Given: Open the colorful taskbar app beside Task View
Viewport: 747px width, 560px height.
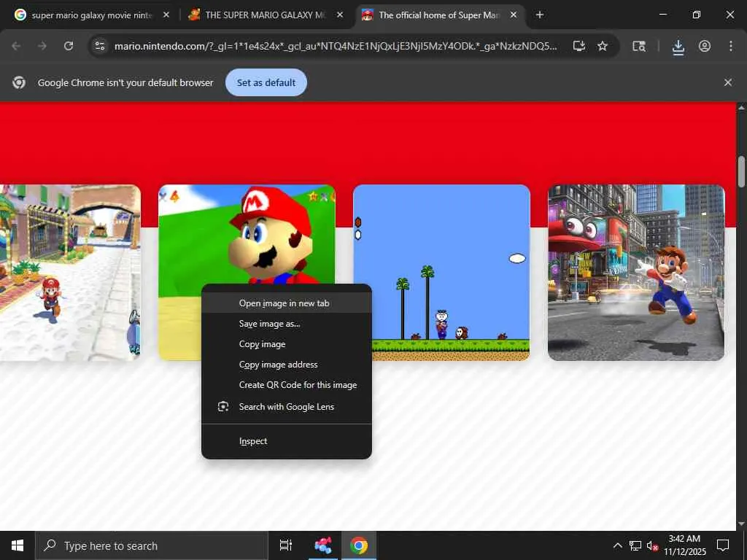Looking at the screenshot, I should click(x=323, y=545).
